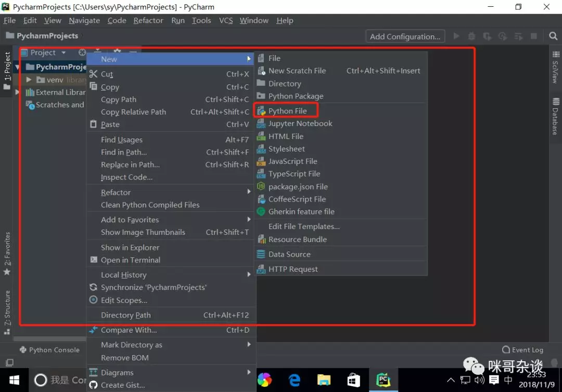Click the HTML File icon

coord(261,136)
